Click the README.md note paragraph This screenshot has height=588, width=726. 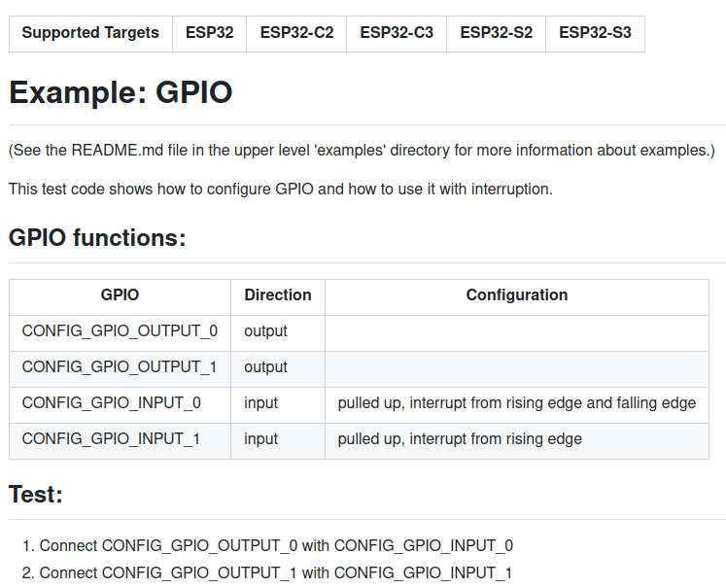point(362,151)
